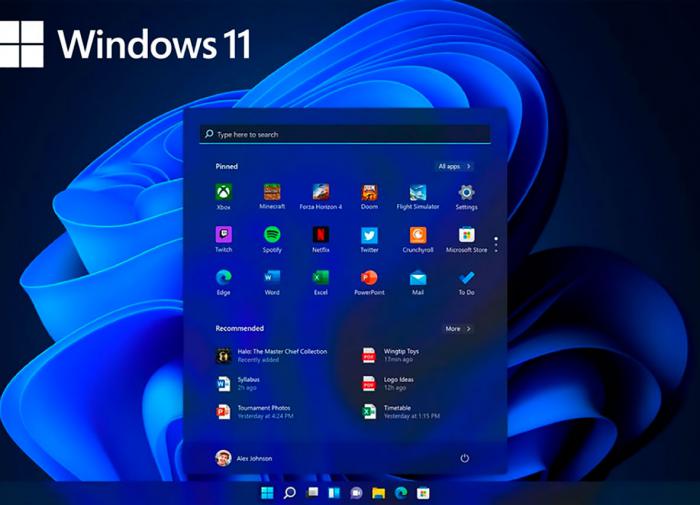Expand the All apps list
This screenshot has width=700, height=505.
(455, 166)
